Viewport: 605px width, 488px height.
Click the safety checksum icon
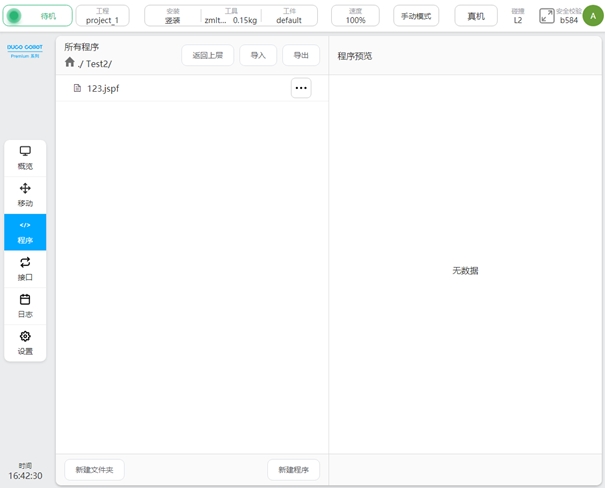(547, 15)
